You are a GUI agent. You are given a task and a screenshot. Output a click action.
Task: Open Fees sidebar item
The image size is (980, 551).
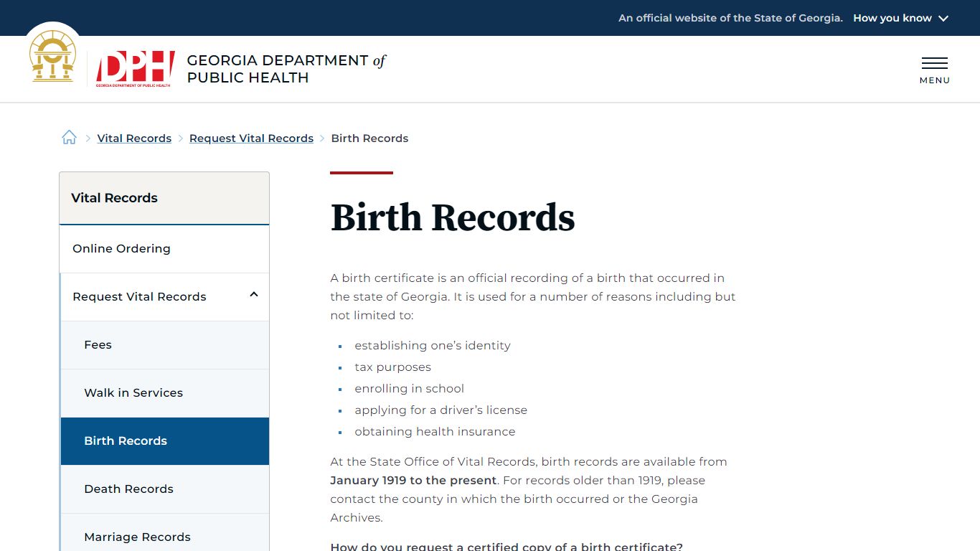(x=164, y=345)
